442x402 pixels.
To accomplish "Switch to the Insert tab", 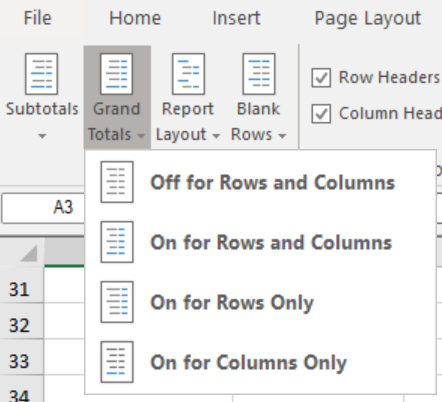I will point(236,18).
